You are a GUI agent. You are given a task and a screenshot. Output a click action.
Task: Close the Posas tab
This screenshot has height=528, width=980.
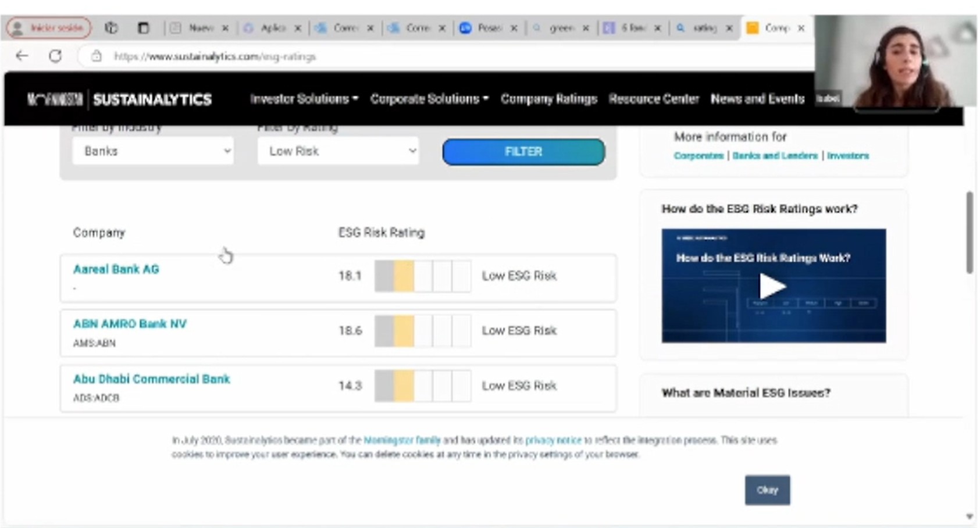(514, 28)
